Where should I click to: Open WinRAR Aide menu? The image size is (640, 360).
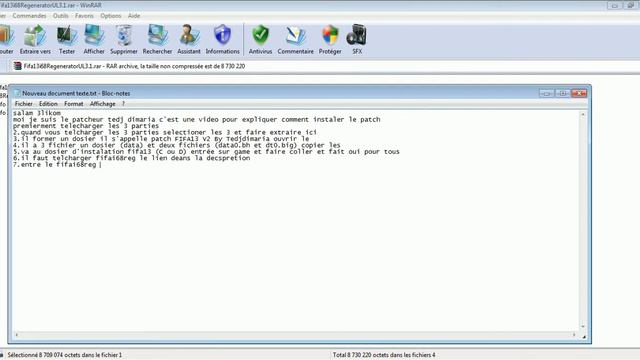134,16
